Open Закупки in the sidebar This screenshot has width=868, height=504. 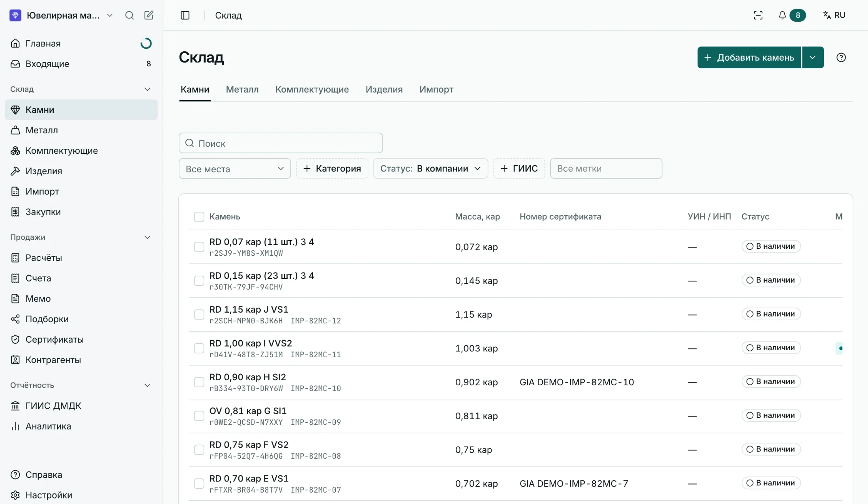(81, 212)
